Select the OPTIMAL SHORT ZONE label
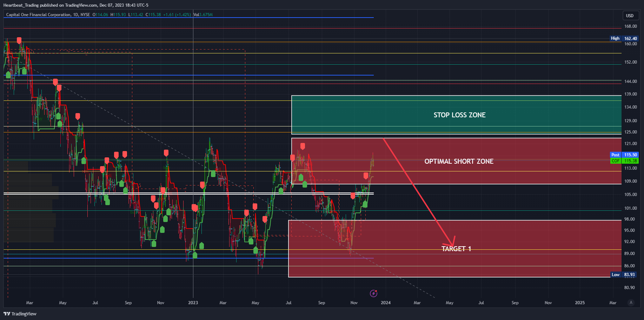644x320 pixels. (459, 161)
